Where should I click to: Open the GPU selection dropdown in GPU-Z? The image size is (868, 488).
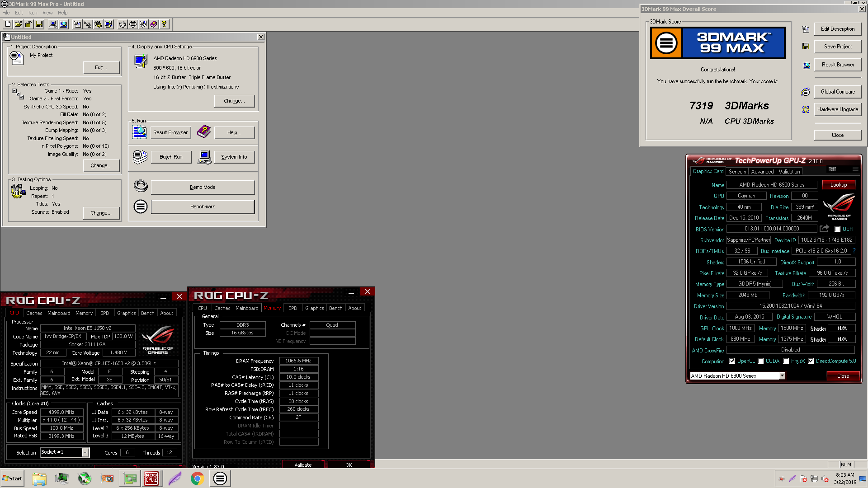pyautogui.click(x=782, y=376)
